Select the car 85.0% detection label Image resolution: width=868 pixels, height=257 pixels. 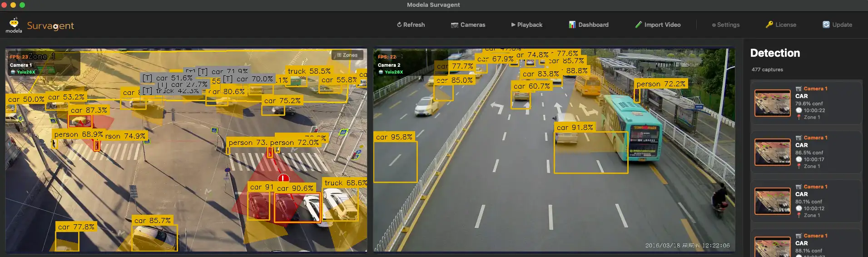pos(455,80)
